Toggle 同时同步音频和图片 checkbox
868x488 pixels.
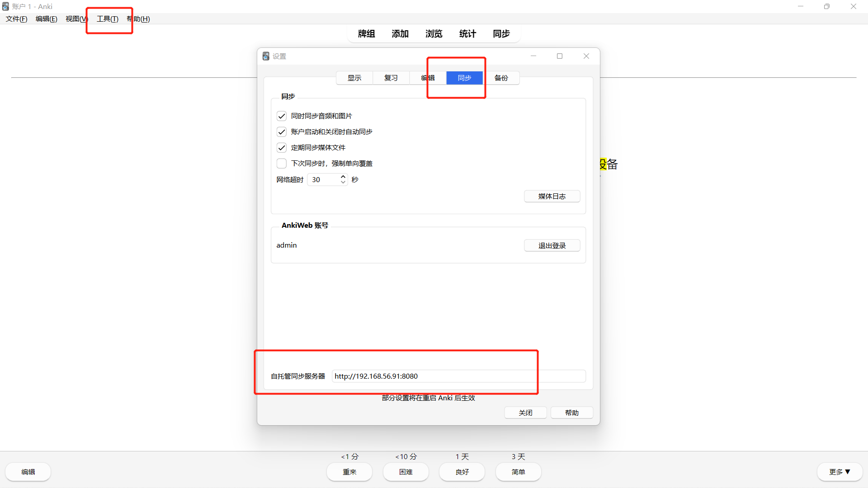(282, 116)
